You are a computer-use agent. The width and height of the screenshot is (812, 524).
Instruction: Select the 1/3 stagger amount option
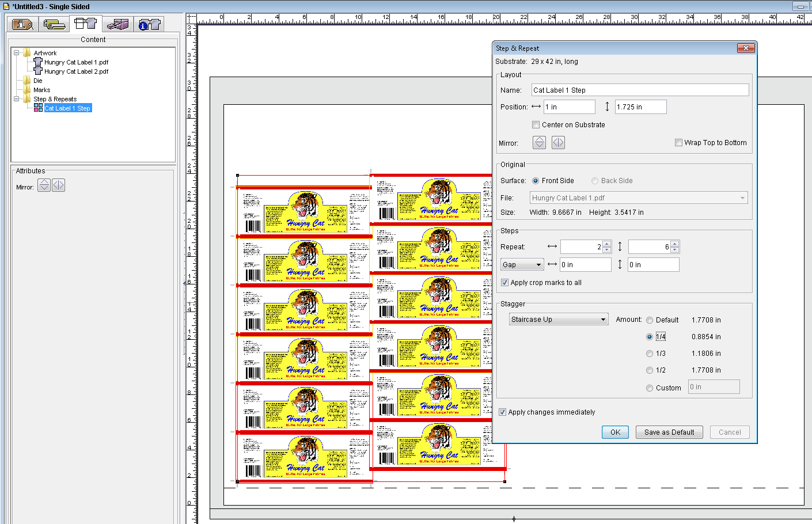(650, 354)
